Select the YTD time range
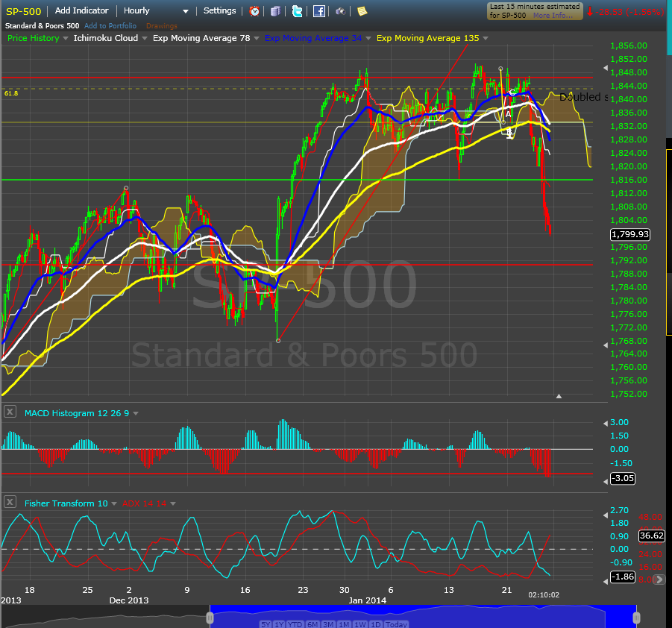The image size is (672, 628). [295, 624]
